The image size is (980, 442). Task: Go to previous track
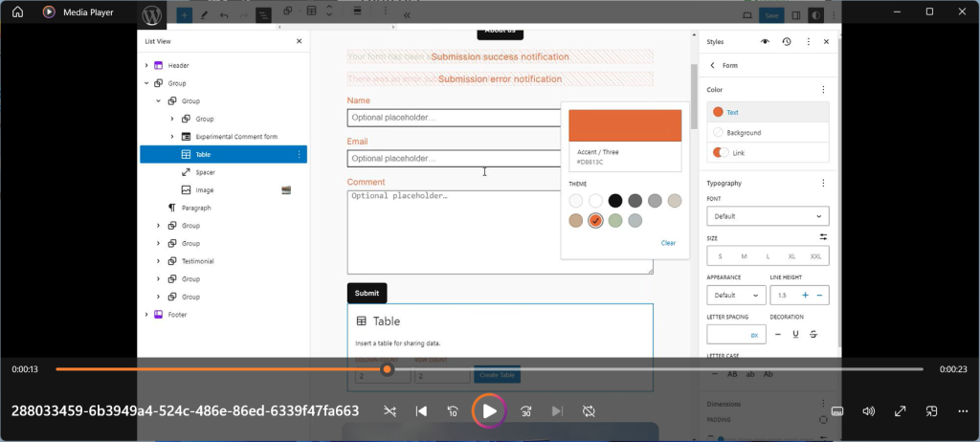421,411
